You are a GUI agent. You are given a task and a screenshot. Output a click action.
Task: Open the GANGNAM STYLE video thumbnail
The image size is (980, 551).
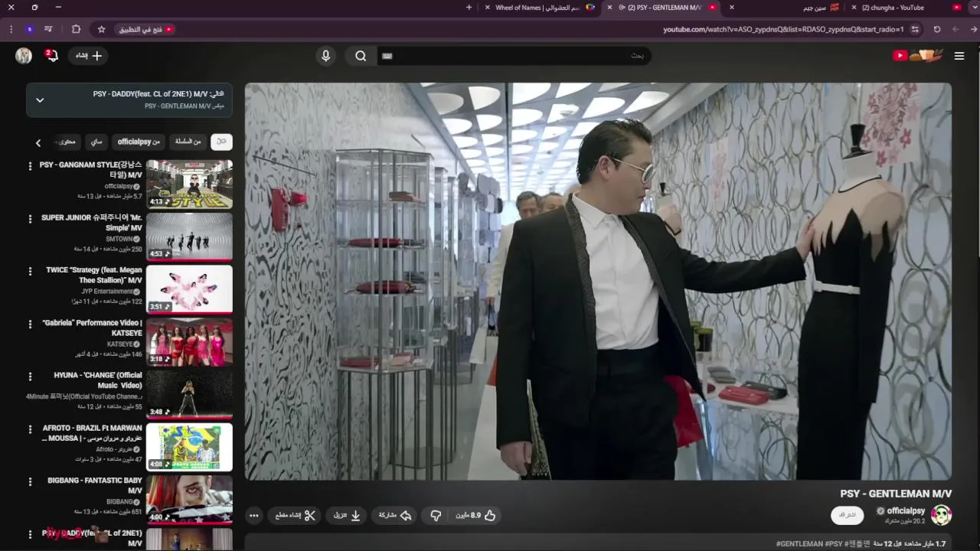coord(189,184)
